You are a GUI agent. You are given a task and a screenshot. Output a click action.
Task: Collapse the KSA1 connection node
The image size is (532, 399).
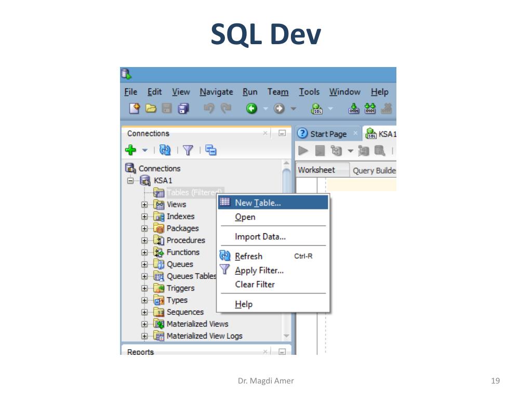coord(130,180)
